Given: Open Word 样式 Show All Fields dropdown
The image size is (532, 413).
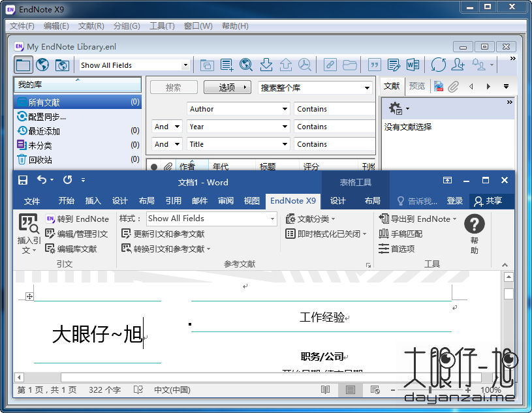Looking at the screenshot, I should [x=272, y=219].
